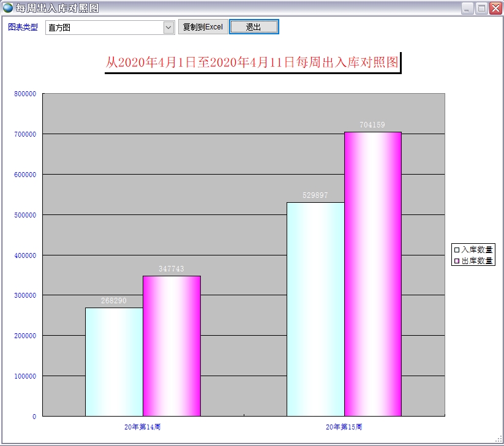Image resolution: width=504 pixels, height=446 pixels.
Task: Close the window with red X
Action: [495, 9]
